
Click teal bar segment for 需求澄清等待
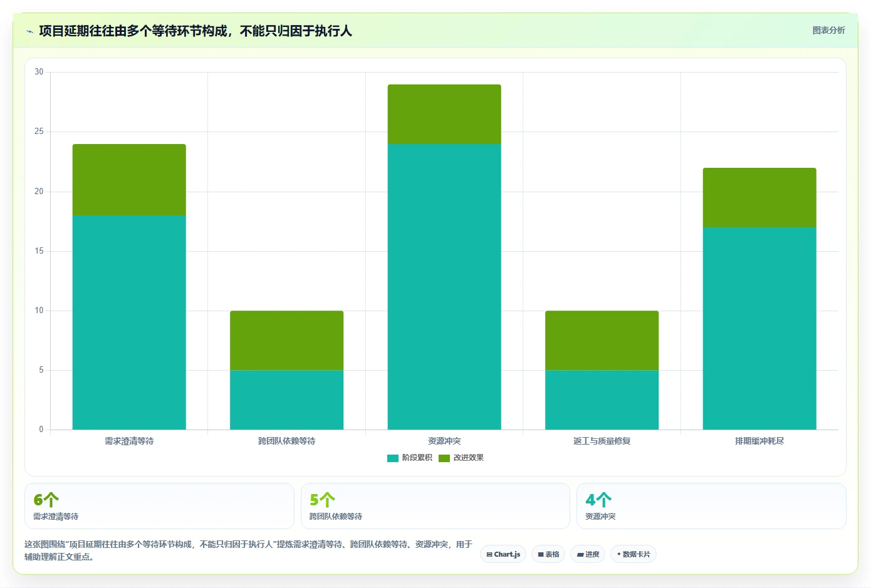(129, 322)
